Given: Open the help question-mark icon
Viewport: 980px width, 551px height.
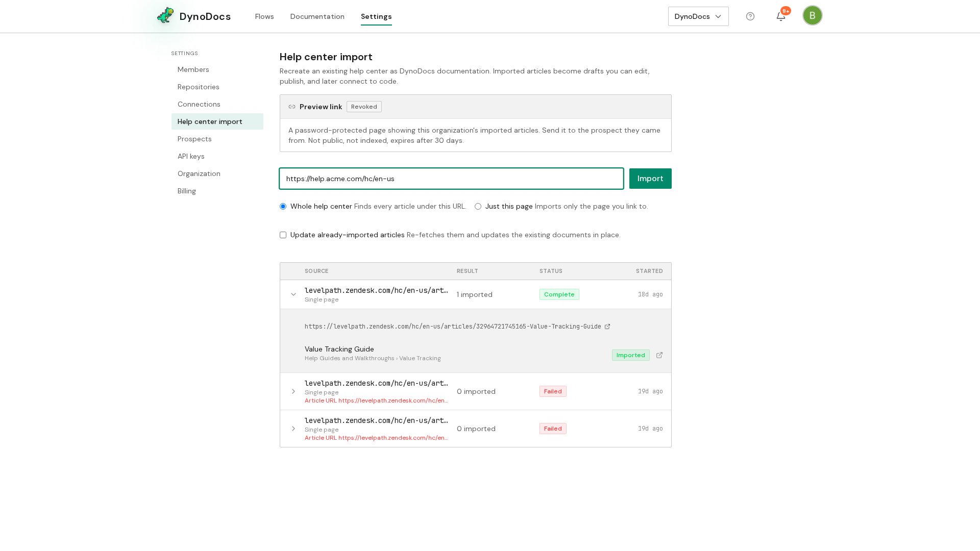Looking at the screenshot, I should (x=750, y=16).
